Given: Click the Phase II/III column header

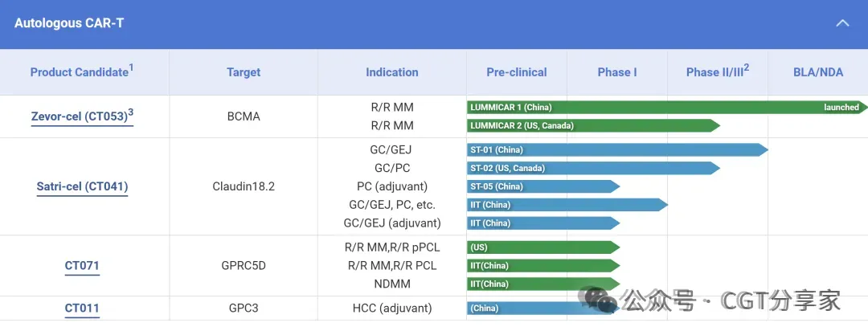Looking at the screenshot, I should tap(718, 72).
